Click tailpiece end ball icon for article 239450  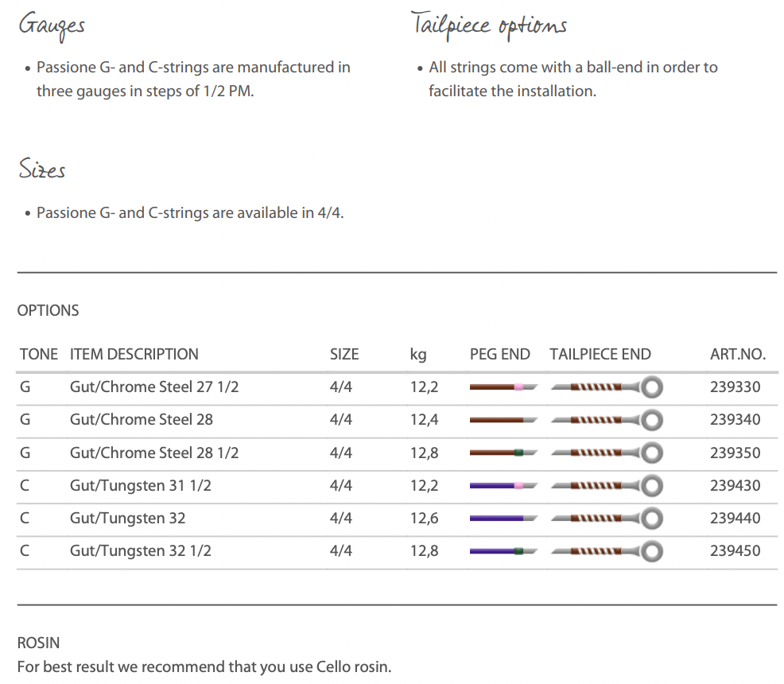(x=652, y=550)
